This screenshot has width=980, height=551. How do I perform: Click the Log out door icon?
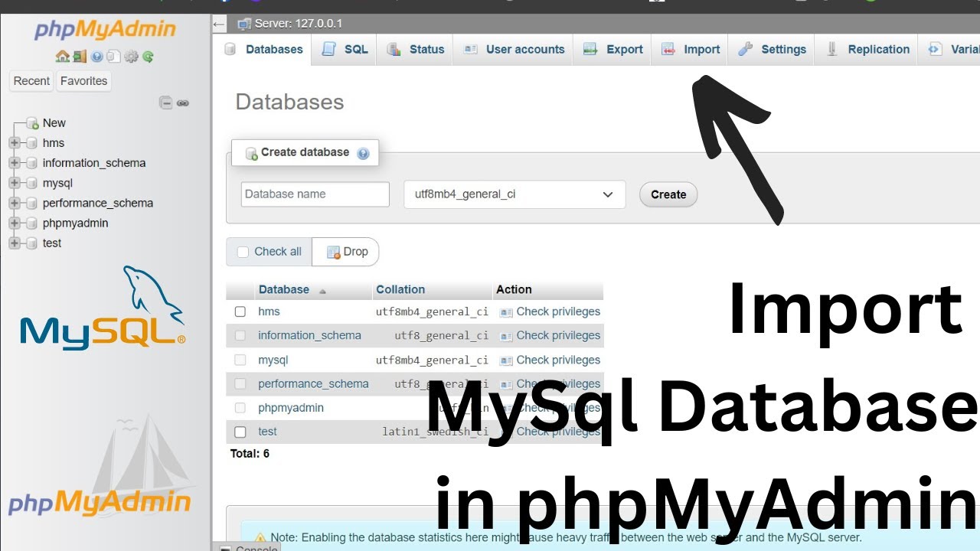click(x=80, y=57)
